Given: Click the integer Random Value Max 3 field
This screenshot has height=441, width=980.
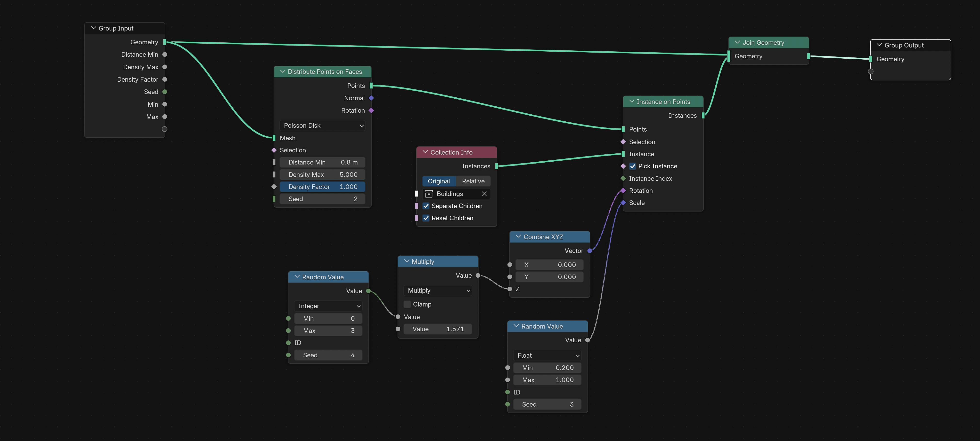Looking at the screenshot, I should coord(328,331).
